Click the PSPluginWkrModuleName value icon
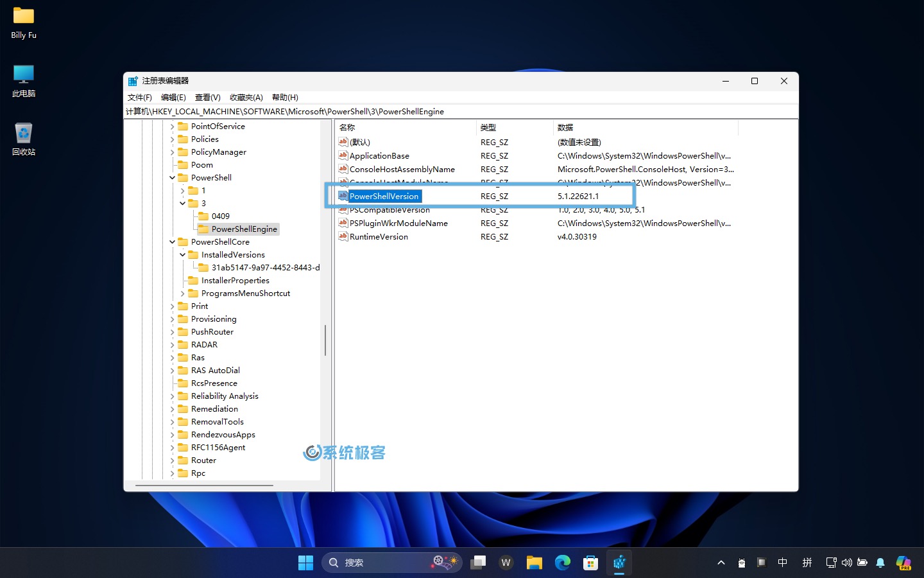924x578 pixels. [x=343, y=223]
